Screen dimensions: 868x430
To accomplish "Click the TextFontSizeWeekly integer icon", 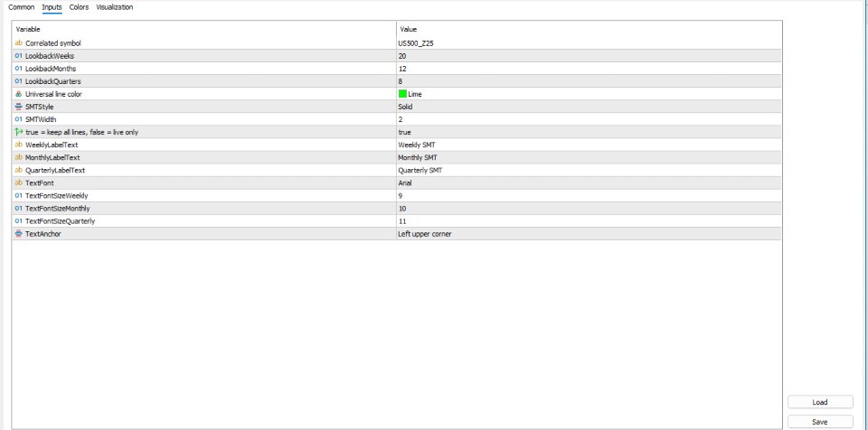I will pos(19,196).
